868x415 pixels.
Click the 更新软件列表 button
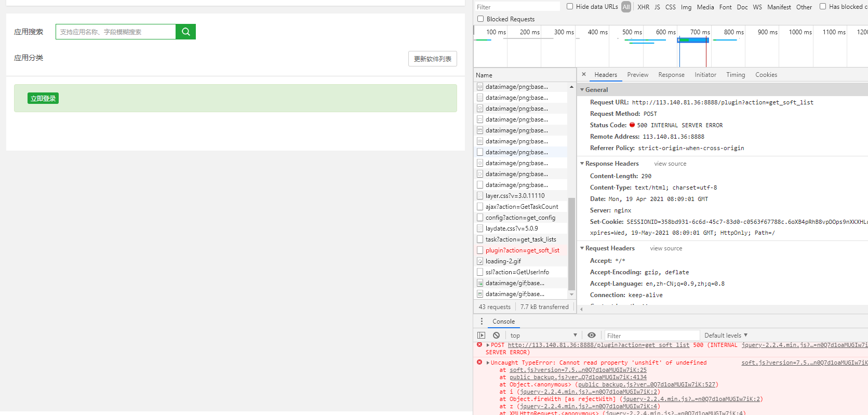(x=433, y=59)
